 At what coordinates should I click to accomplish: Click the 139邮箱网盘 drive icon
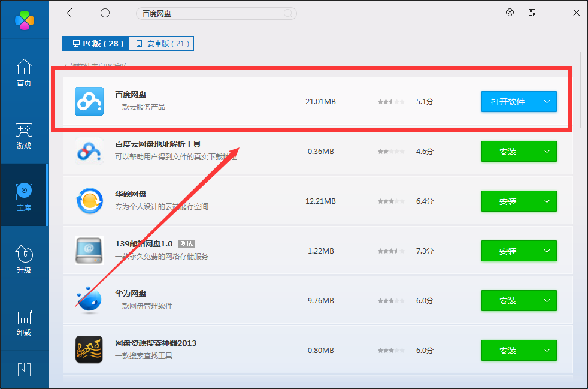click(x=89, y=251)
